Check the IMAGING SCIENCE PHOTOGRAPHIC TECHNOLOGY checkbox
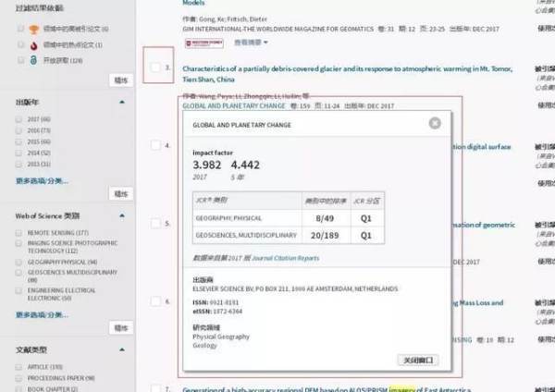 (x=18, y=243)
